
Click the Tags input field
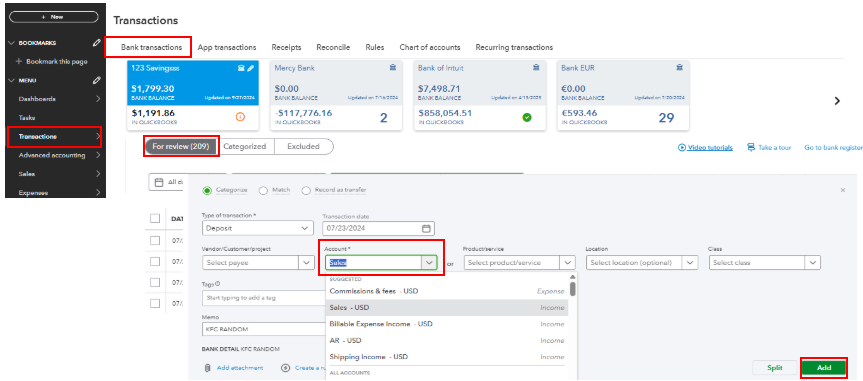(264, 298)
